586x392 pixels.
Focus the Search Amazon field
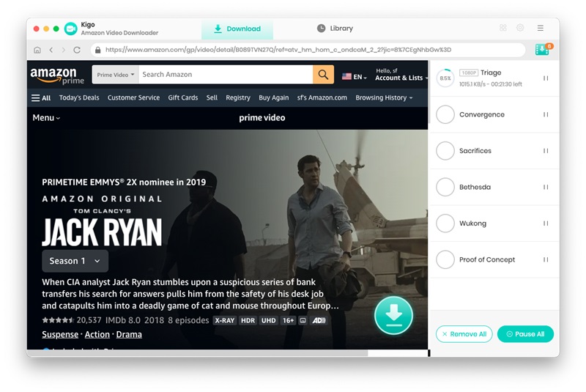coord(226,75)
